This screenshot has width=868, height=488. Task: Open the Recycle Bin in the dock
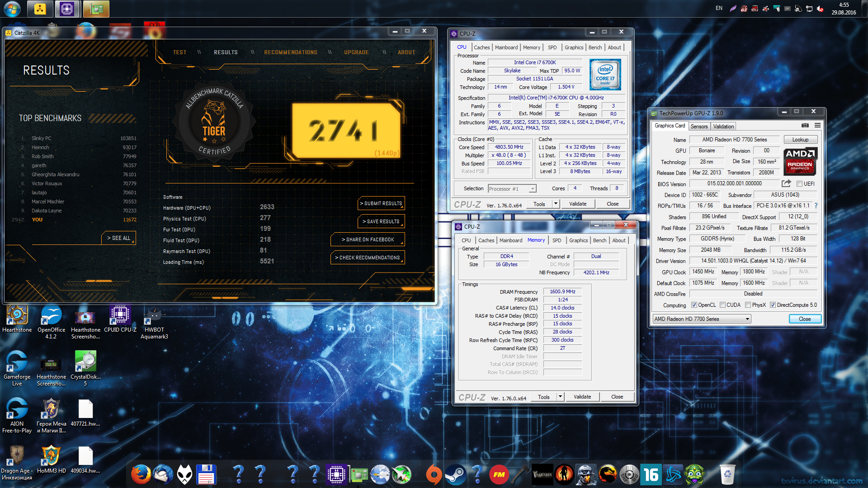pos(727,474)
